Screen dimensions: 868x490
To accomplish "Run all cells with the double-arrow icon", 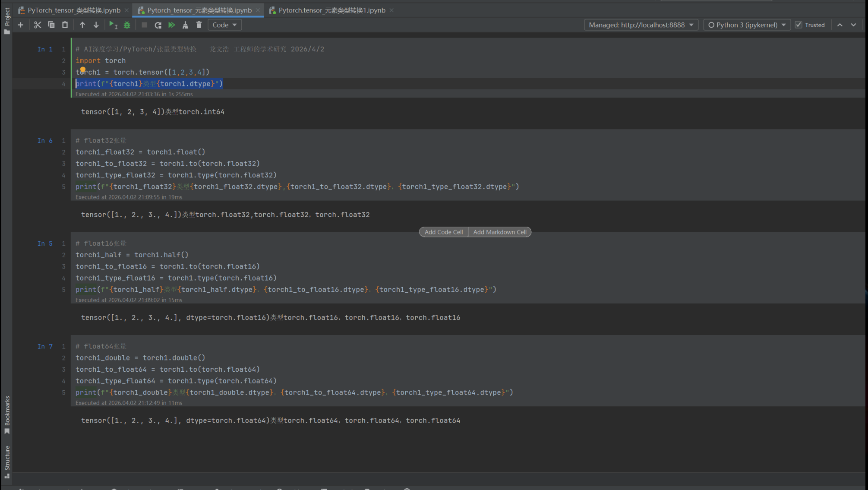I will tap(172, 25).
